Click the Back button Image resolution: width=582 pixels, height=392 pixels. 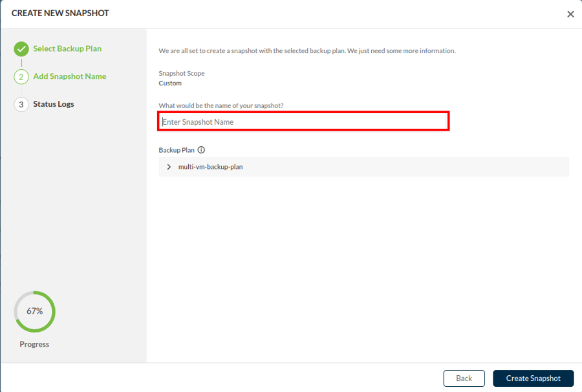pyautogui.click(x=464, y=378)
